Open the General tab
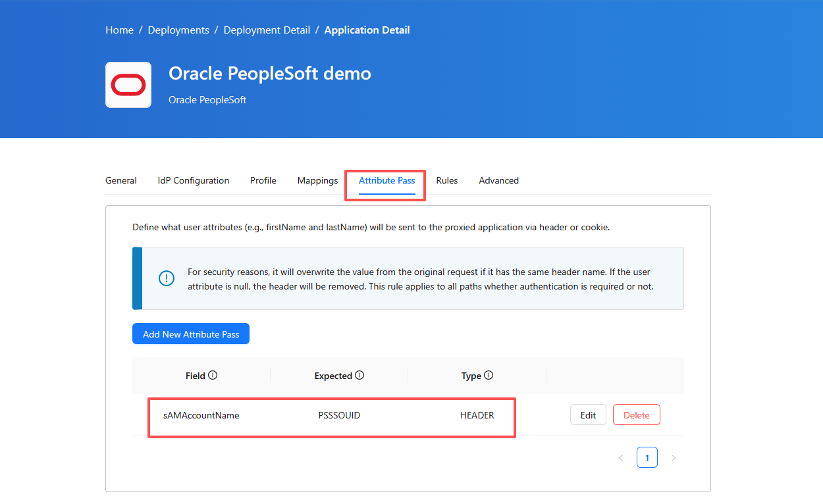Image resolution: width=823 pixels, height=504 pixels. coord(121,180)
